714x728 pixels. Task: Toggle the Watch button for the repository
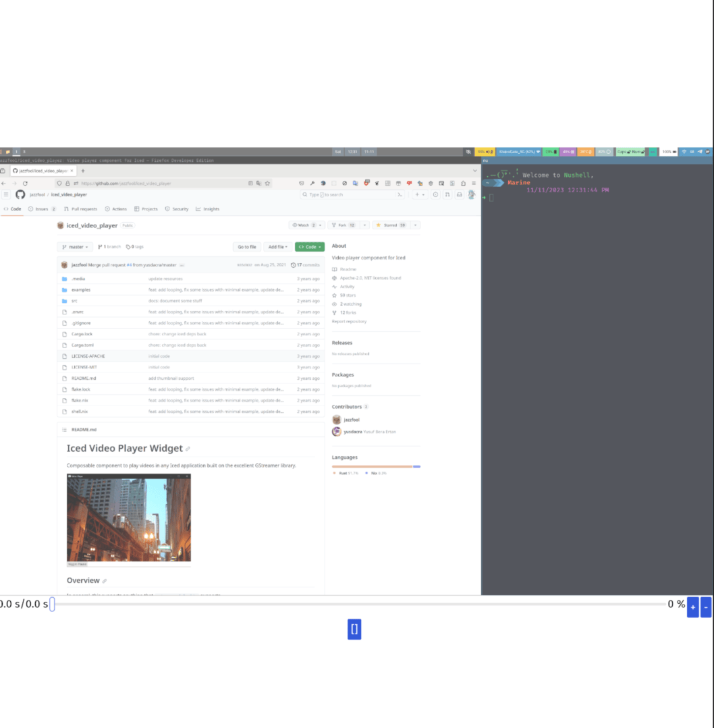303,225
